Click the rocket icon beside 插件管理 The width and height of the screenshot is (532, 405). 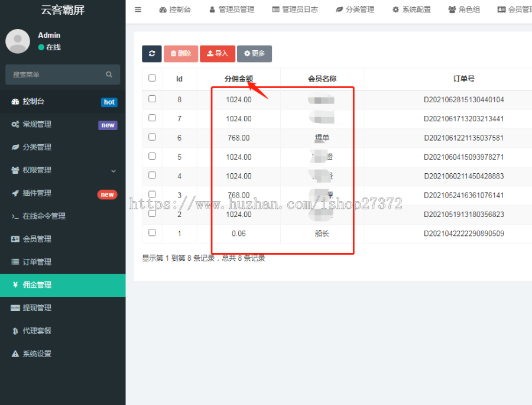pyautogui.click(x=15, y=193)
